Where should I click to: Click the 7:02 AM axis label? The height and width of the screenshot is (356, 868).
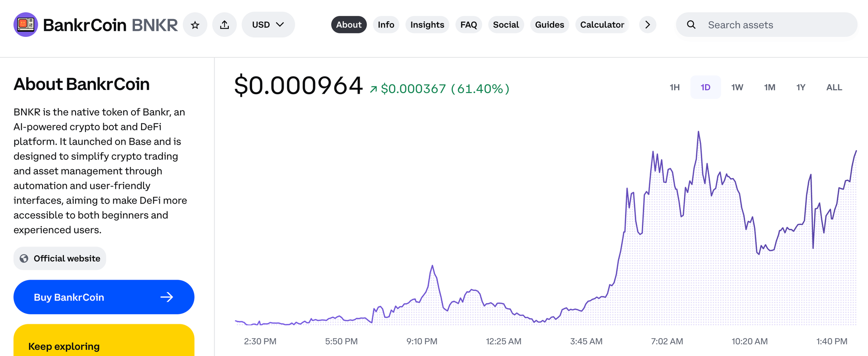pyautogui.click(x=667, y=341)
